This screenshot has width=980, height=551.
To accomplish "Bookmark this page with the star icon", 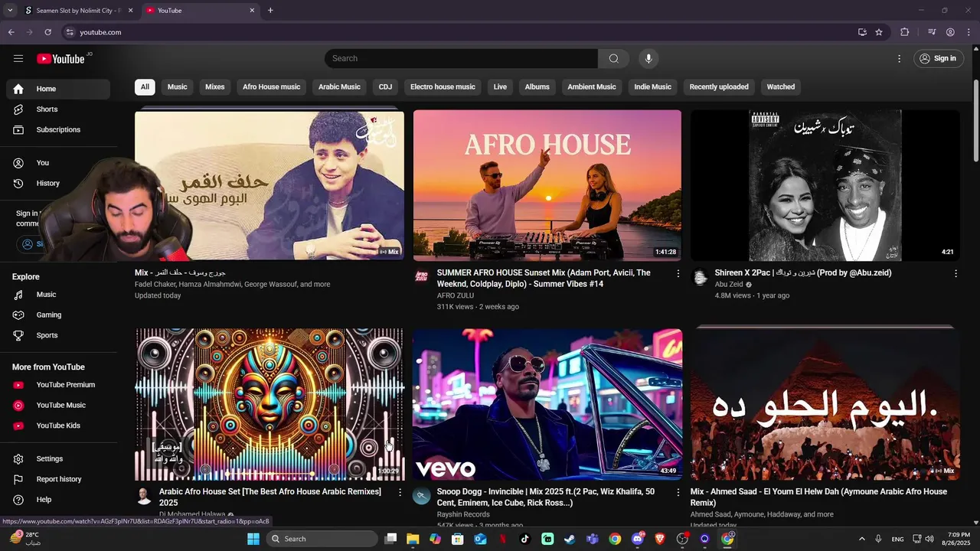I will pos(879,32).
